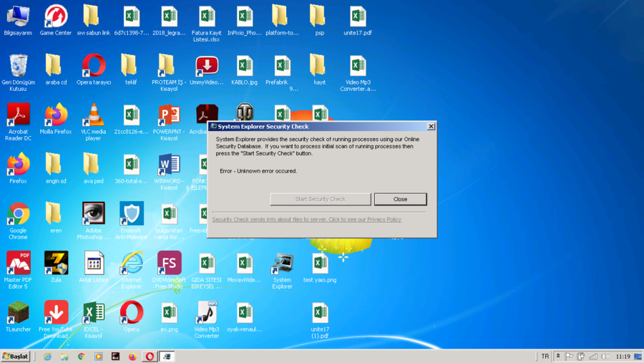The height and width of the screenshot is (363, 644).
Task: Select the Google Chrome desktop icon
Action: tap(18, 221)
